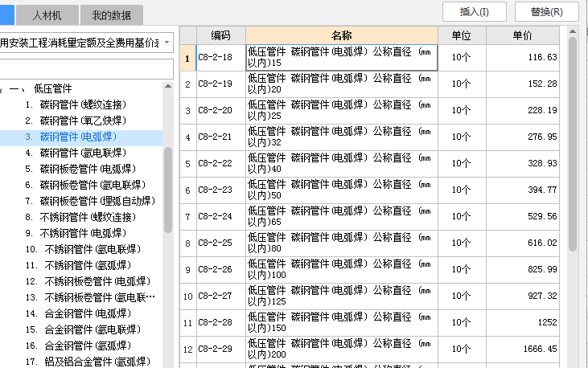Click the tree panel vertical scrollbar thumb
This screenshot has height=368, width=588.
coord(168,190)
